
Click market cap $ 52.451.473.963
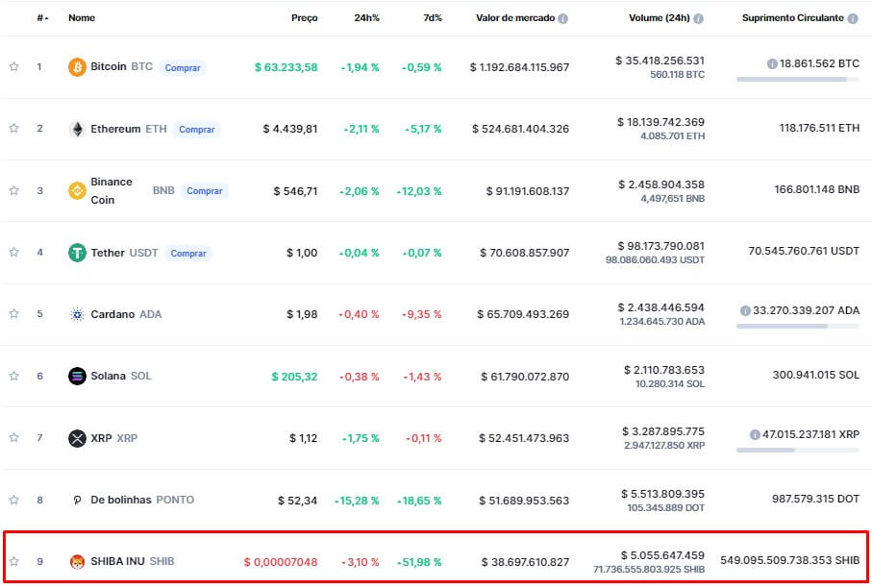coord(524,438)
